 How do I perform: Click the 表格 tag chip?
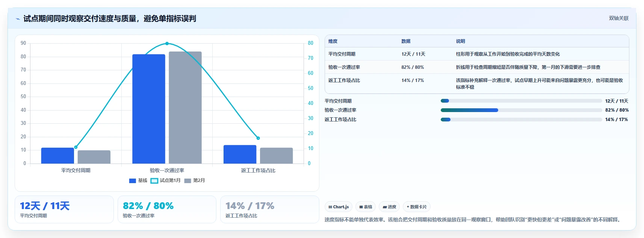click(x=366, y=207)
